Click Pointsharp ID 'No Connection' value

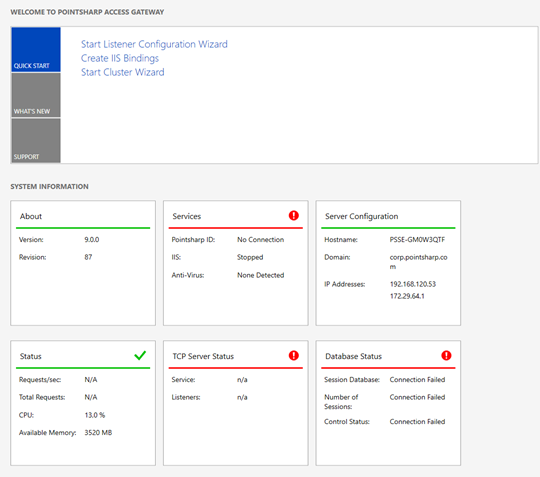click(260, 240)
